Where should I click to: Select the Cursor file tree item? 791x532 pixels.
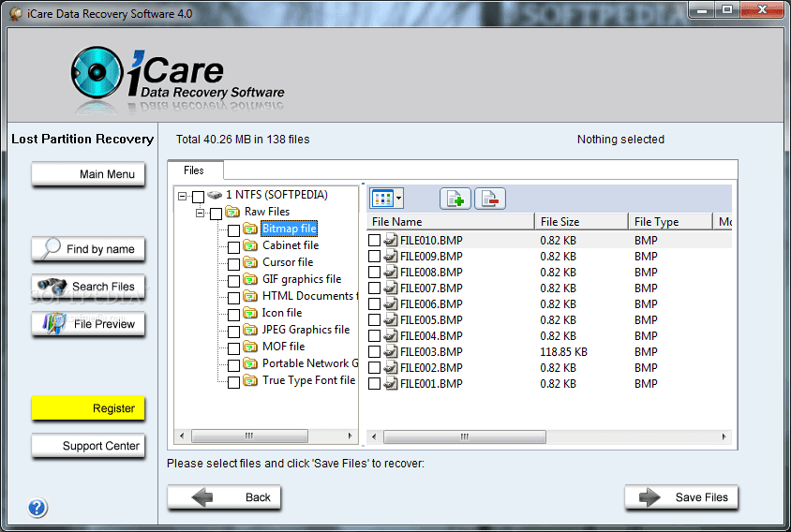[x=288, y=262]
